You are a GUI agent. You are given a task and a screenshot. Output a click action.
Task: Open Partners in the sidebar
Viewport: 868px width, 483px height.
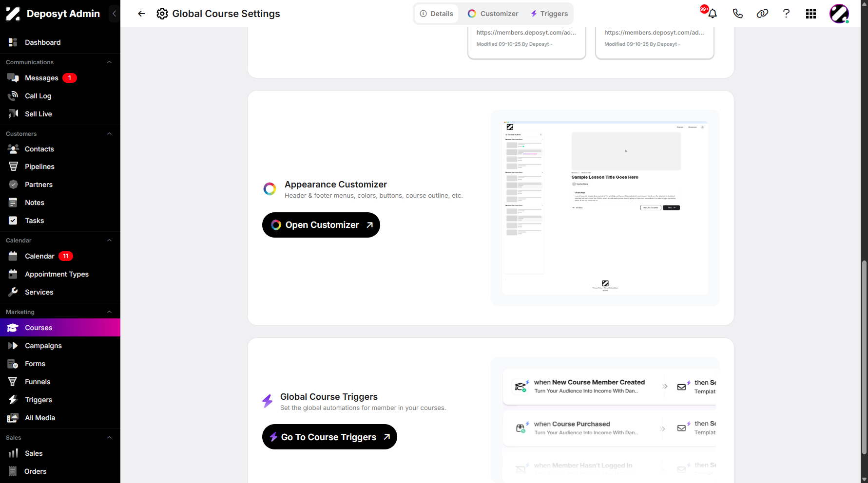[60, 185]
